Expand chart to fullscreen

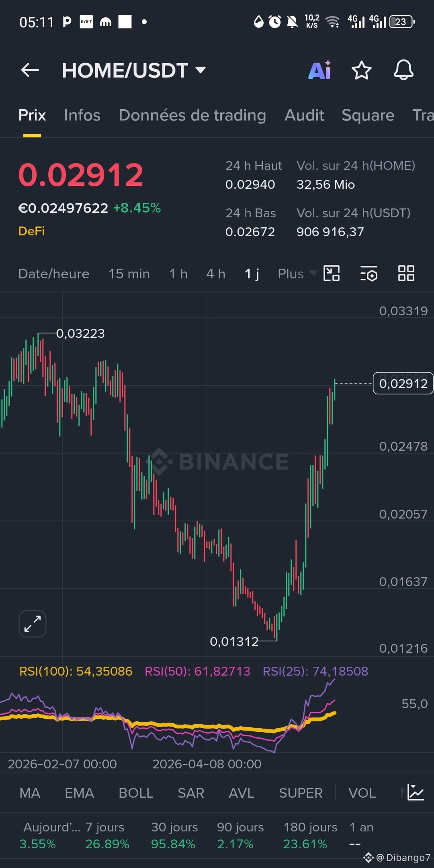click(33, 624)
